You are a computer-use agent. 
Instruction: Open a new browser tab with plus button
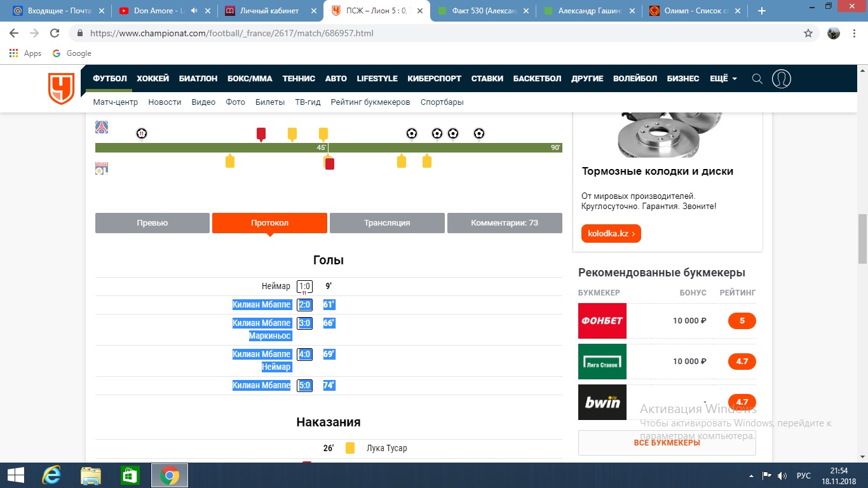pos(762,11)
